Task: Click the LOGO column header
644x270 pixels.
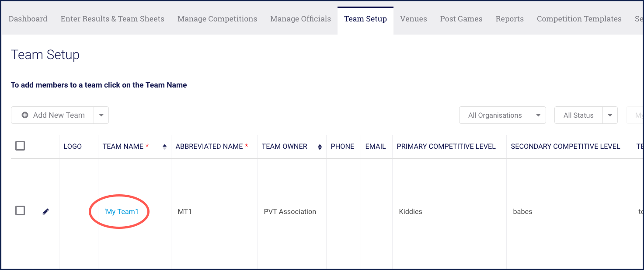Action: click(x=73, y=147)
